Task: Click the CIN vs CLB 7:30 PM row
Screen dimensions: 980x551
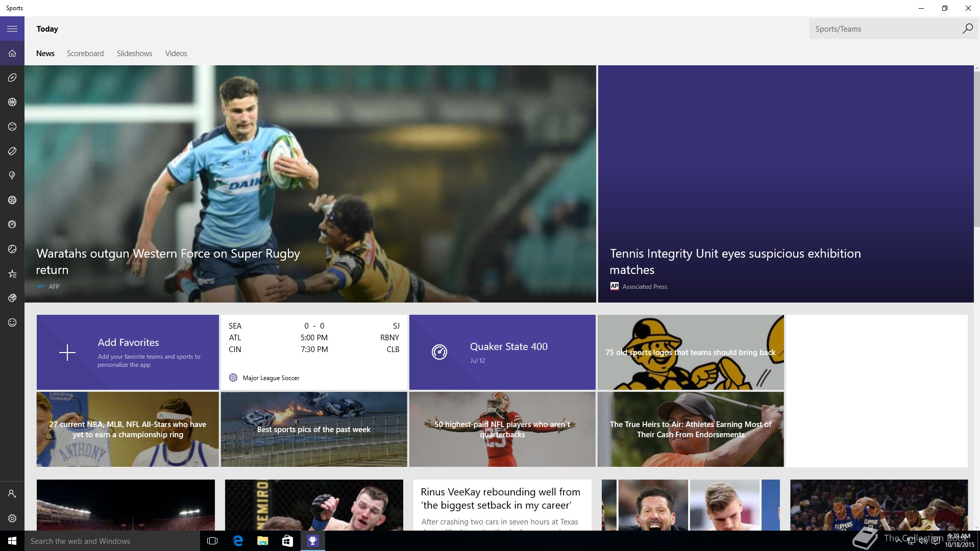Action: [314, 349]
